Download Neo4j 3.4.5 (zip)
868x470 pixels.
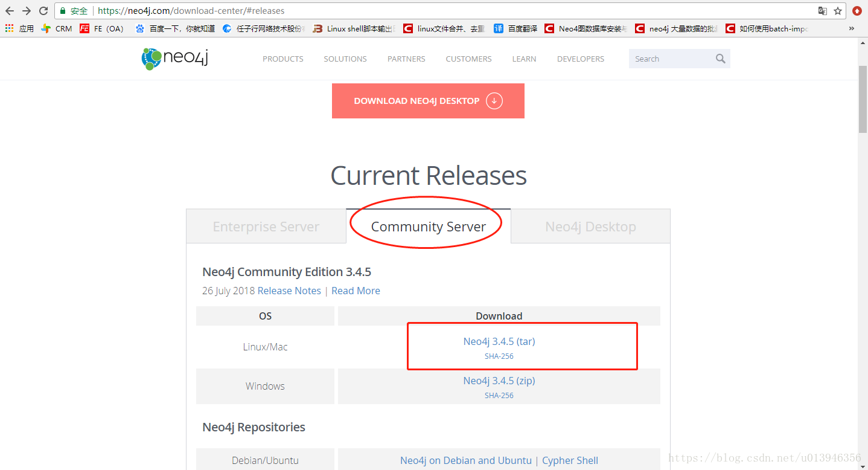499,381
